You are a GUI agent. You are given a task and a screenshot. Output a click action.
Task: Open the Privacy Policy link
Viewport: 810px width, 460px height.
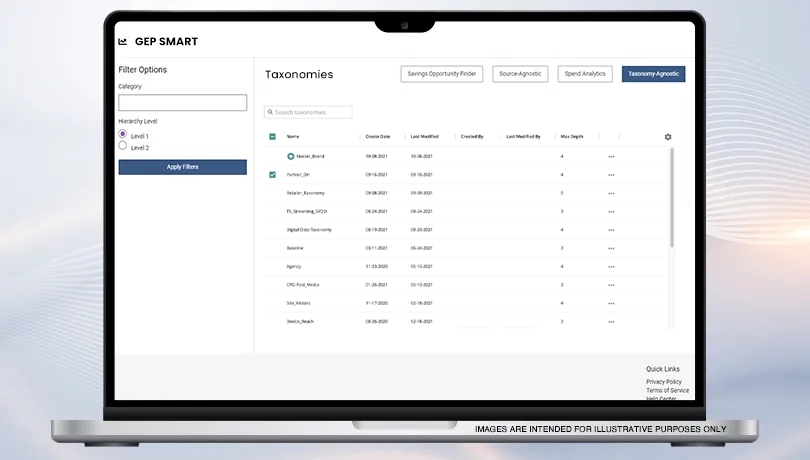[663, 381]
